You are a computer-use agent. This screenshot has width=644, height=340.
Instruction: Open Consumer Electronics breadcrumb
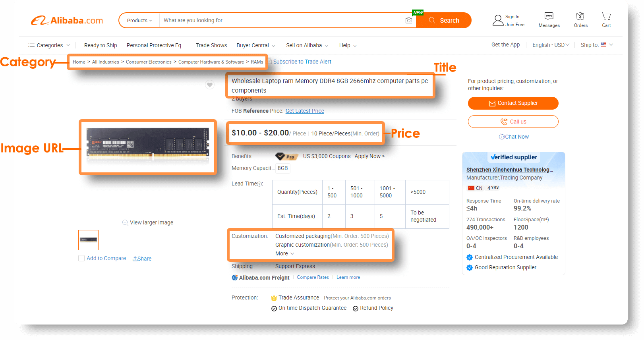(149, 62)
